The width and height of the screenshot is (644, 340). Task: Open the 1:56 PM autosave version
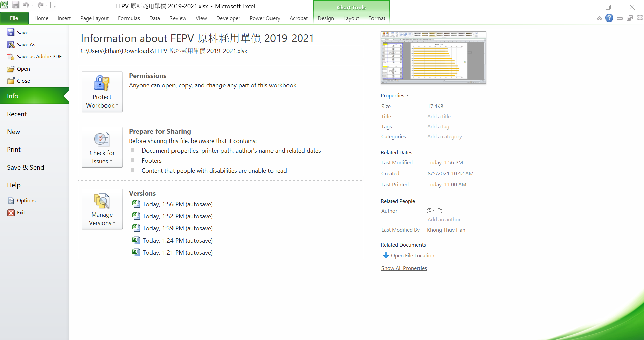[172, 204]
